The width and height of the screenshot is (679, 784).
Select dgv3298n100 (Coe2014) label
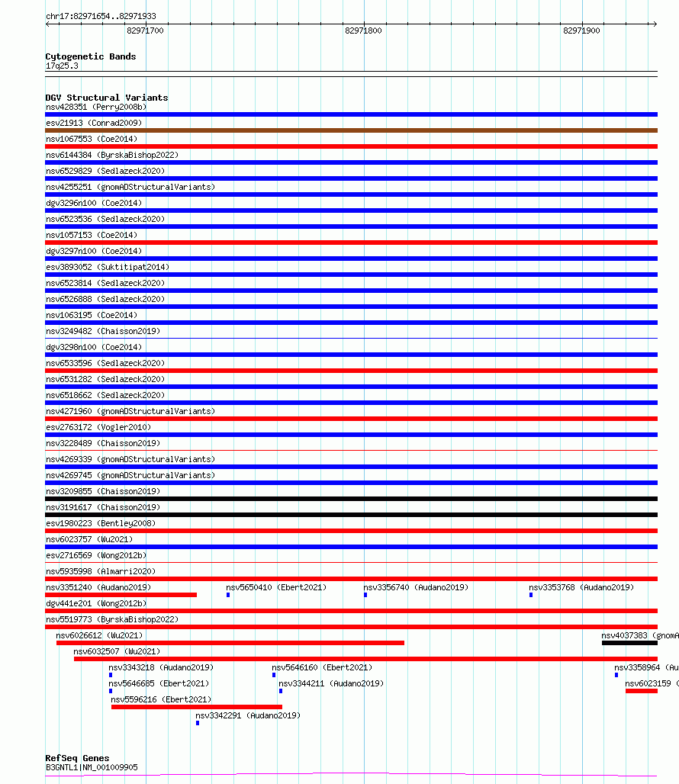[x=94, y=347]
